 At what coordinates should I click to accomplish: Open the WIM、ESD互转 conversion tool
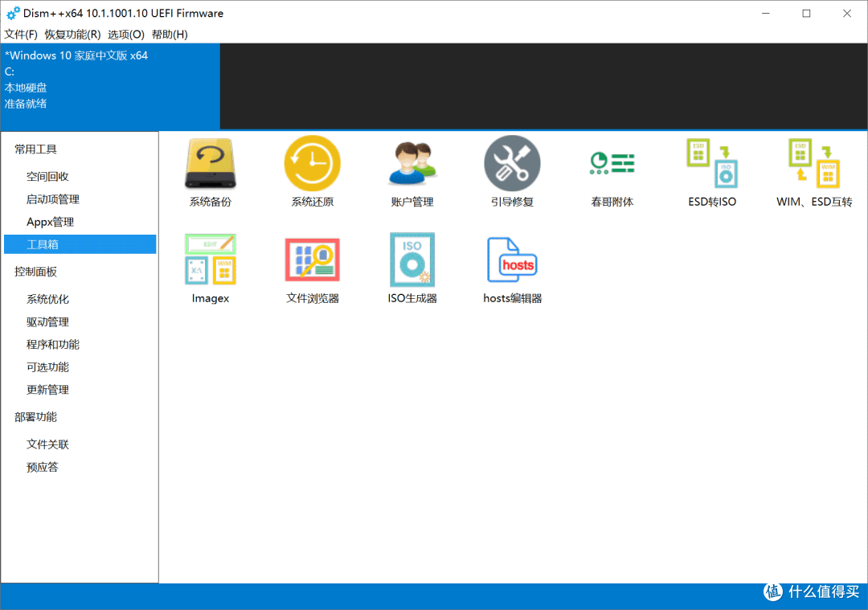pos(813,164)
